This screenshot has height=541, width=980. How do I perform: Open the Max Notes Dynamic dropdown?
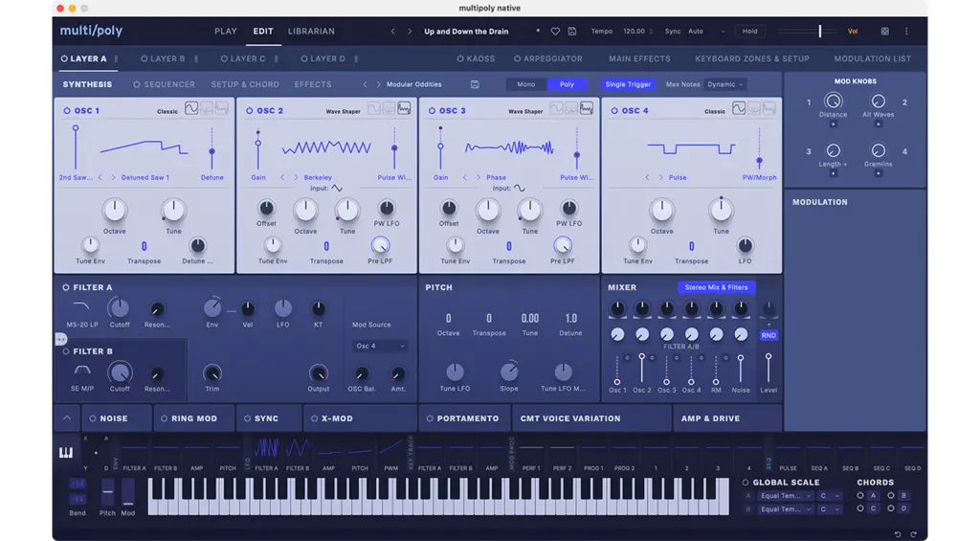725,84
